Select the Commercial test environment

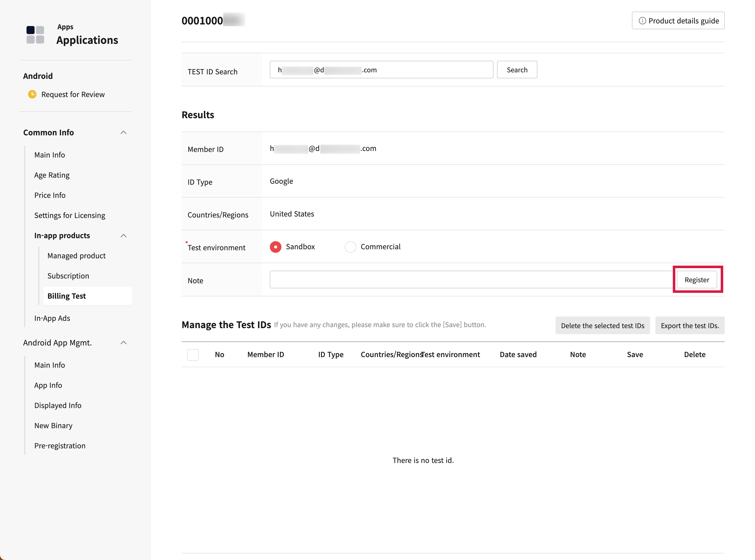350,247
